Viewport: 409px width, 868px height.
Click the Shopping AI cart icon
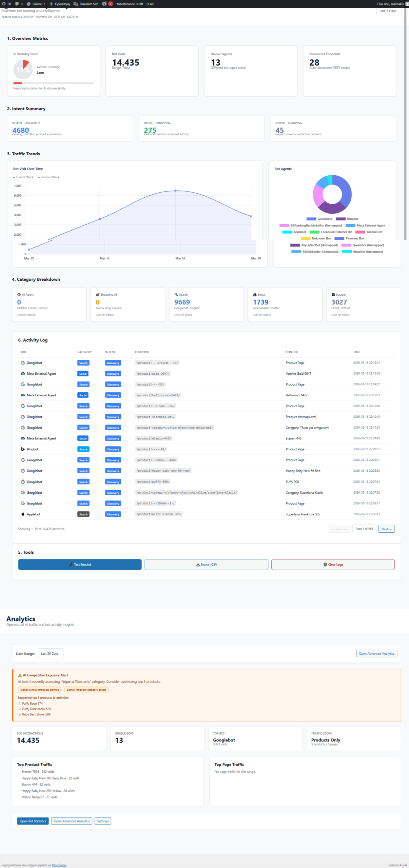tap(98, 295)
